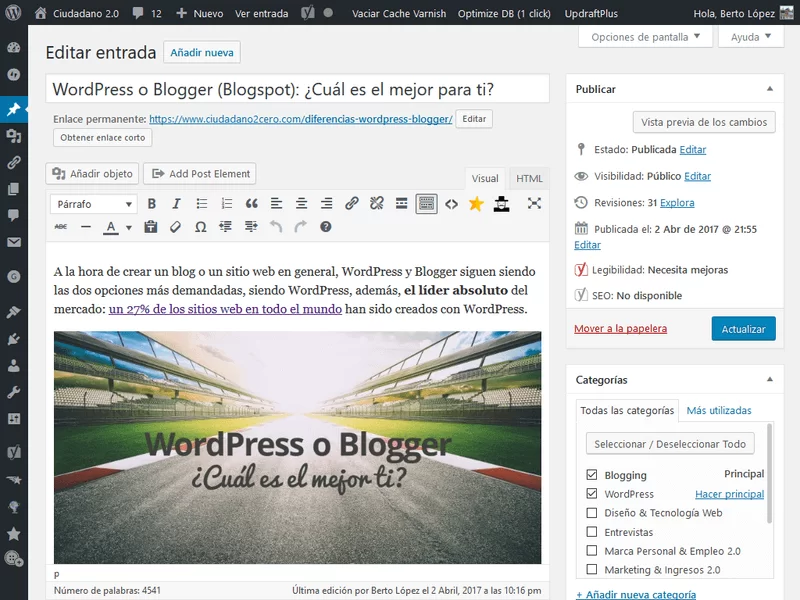This screenshot has height=600, width=800.
Task: Click the Add Post Element button
Action: (x=199, y=173)
